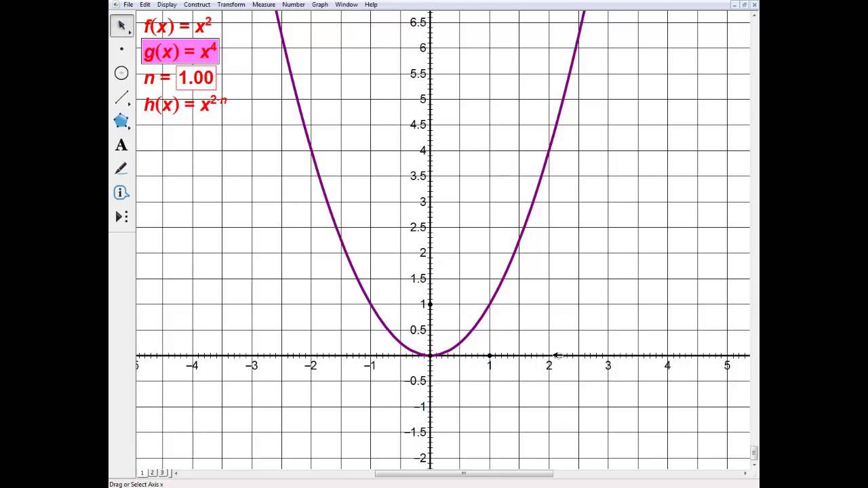This screenshot has height=488, width=868.
Task: Open the Graph menu
Action: coord(320,4)
